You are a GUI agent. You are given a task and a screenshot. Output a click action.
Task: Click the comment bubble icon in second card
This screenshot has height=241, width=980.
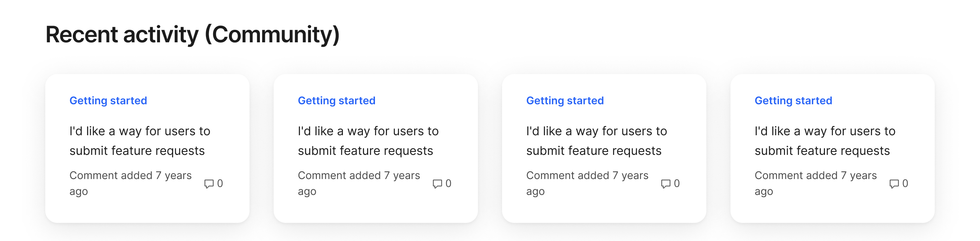437,184
